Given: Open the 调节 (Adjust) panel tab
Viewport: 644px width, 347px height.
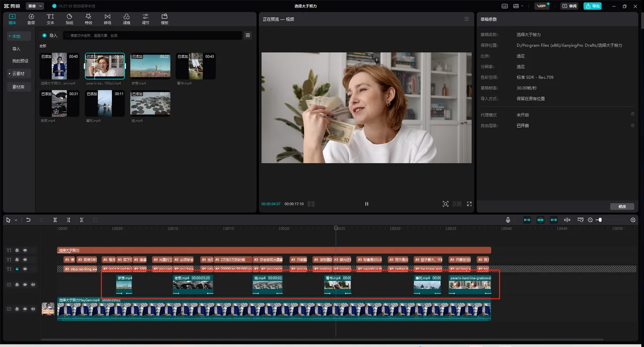Looking at the screenshot, I should 145,19.
